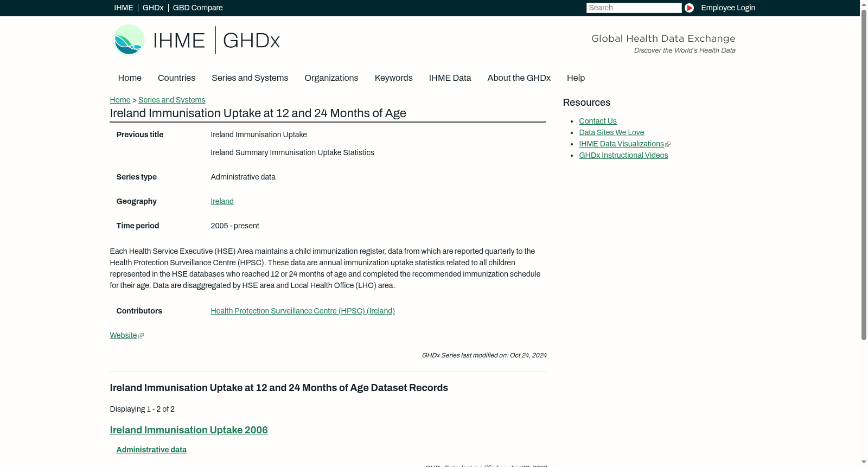Screen dimensions: 868x467
Task: Click the external link icon beside Website
Action: (141, 336)
